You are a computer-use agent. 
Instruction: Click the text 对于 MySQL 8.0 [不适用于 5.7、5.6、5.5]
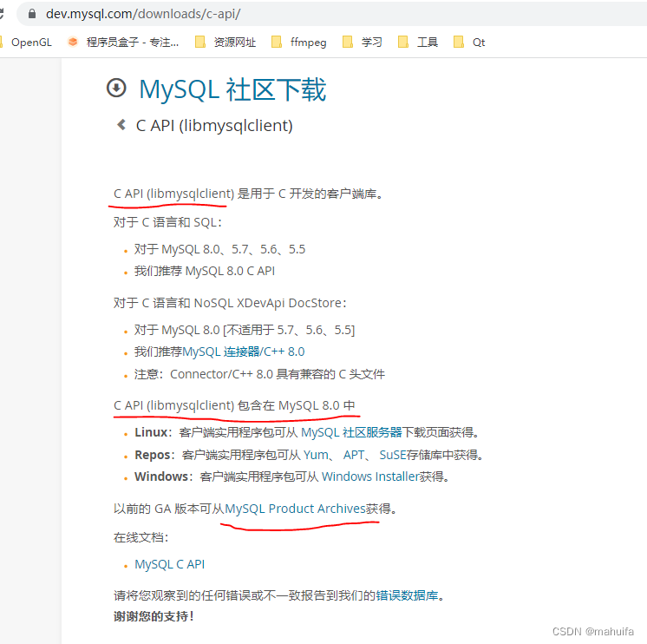[x=245, y=330]
